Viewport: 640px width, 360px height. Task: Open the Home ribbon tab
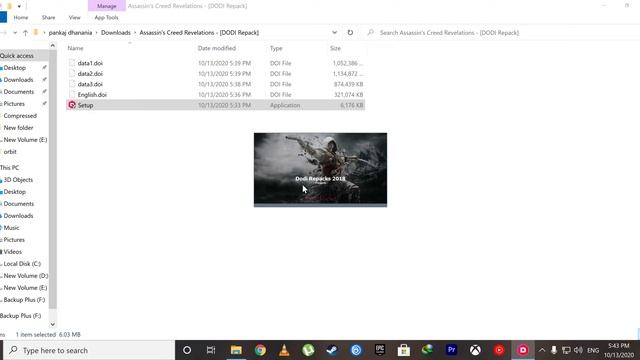click(x=21, y=18)
